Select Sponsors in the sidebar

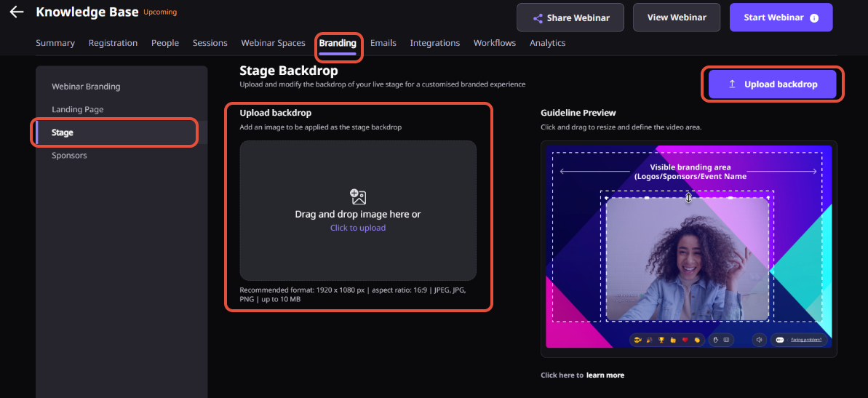pyautogui.click(x=69, y=156)
